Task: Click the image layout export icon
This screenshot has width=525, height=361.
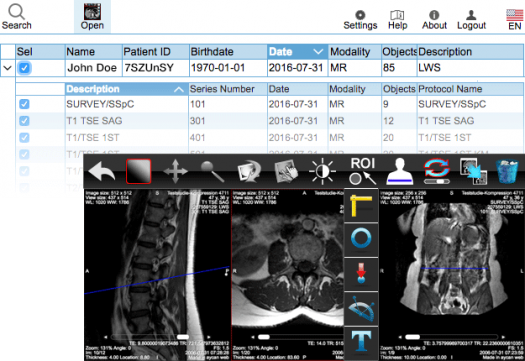Action: [x=473, y=171]
